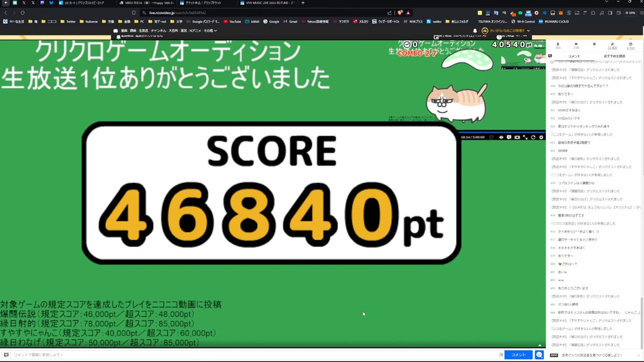Click the browser back arrow
Viewport: 644px width, 362px height.
(x=6, y=13)
